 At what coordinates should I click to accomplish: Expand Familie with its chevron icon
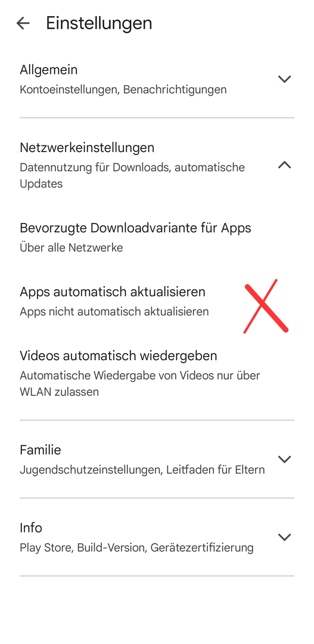coord(284,459)
